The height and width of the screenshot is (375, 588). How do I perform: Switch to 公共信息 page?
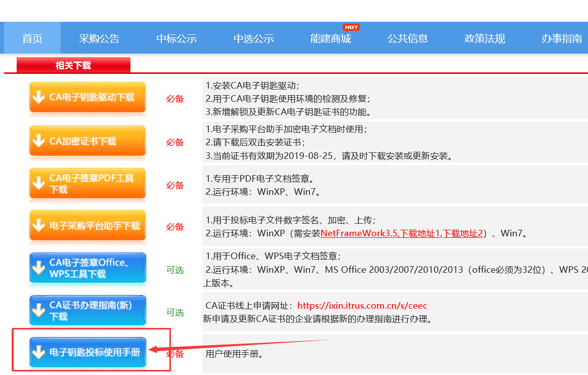[408, 39]
